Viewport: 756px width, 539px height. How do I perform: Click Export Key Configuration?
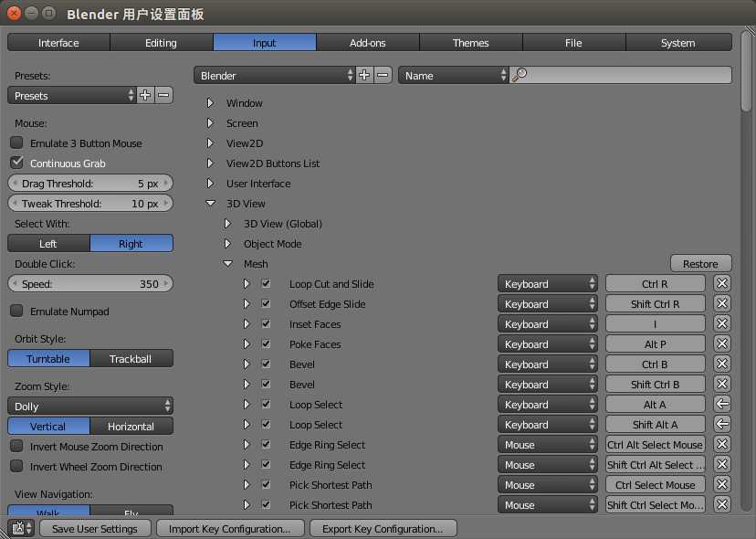click(x=383, y=528)
